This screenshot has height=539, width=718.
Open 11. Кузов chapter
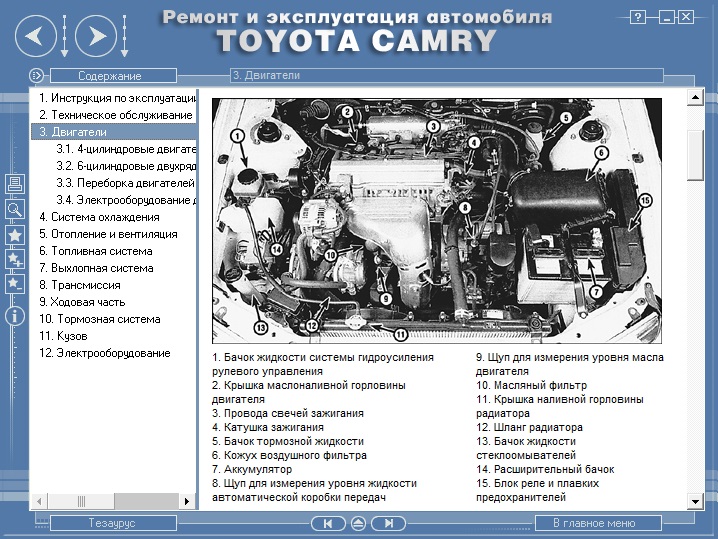coord(63,335)
